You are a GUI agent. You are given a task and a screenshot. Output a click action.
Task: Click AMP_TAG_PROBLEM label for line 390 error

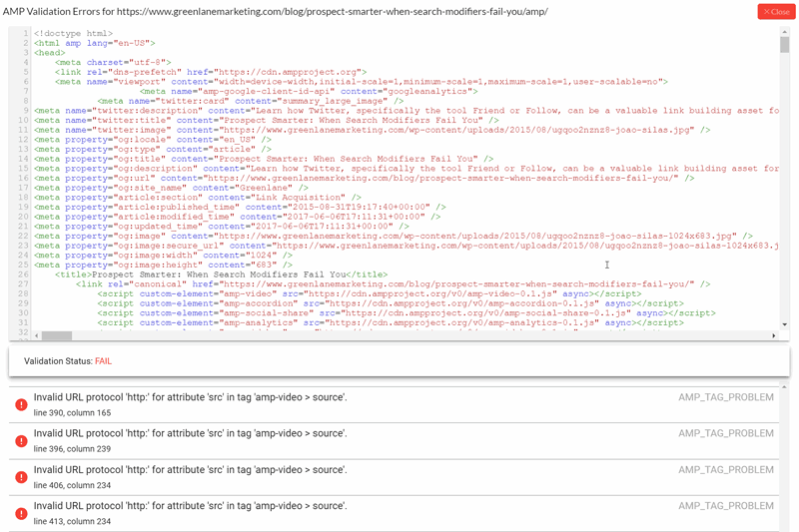coord(726,397)
